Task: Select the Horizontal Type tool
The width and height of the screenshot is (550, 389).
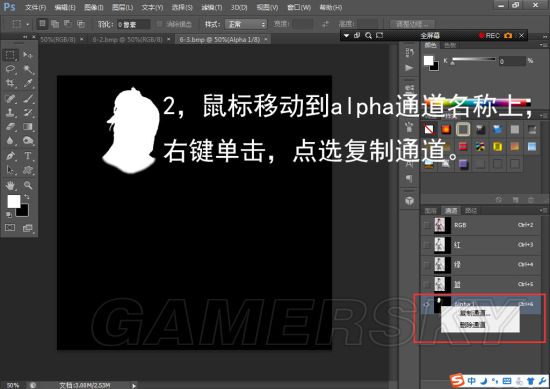Action: [x=28, y=155]
